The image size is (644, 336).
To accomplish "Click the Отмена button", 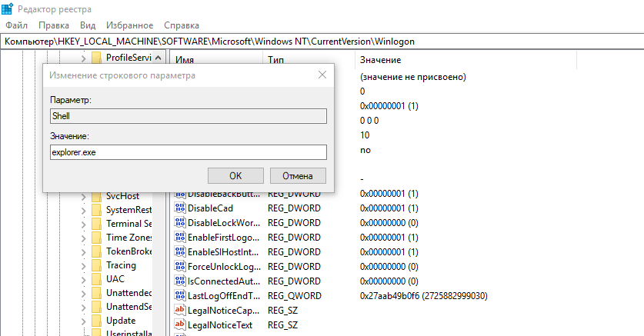I will [298, 175].
